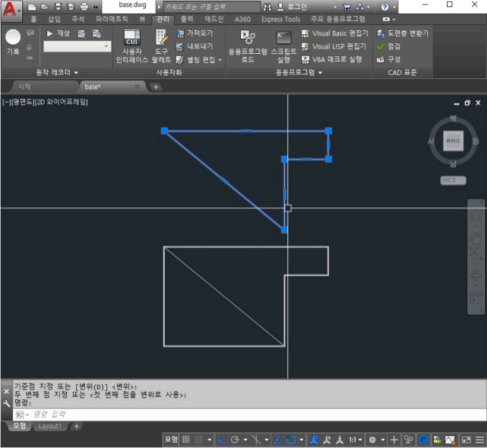This screenshot has height=448, width=487.
Task: Toggle object snap tracking in status bar
Action: point(278,439)
